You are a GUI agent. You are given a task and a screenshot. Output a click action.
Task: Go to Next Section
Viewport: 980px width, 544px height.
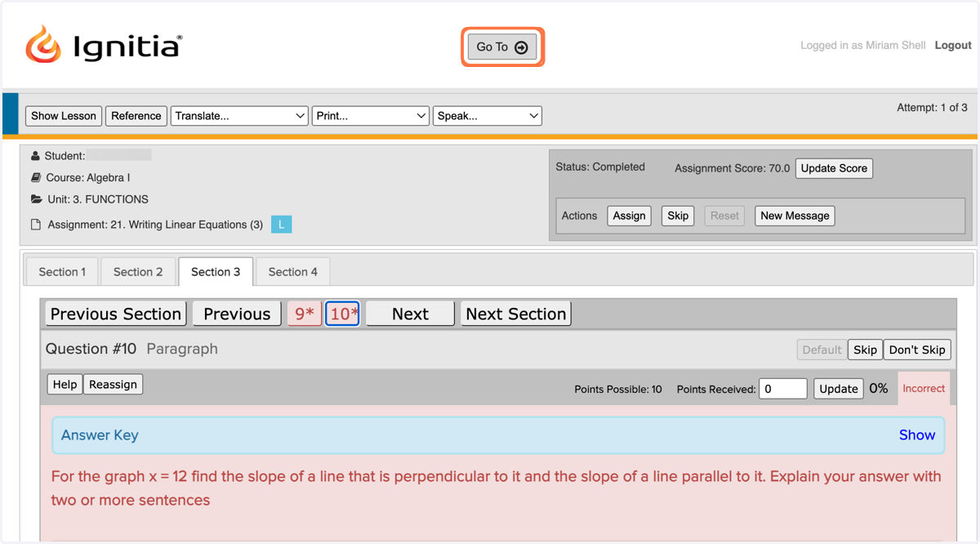[x=516, y=314]
